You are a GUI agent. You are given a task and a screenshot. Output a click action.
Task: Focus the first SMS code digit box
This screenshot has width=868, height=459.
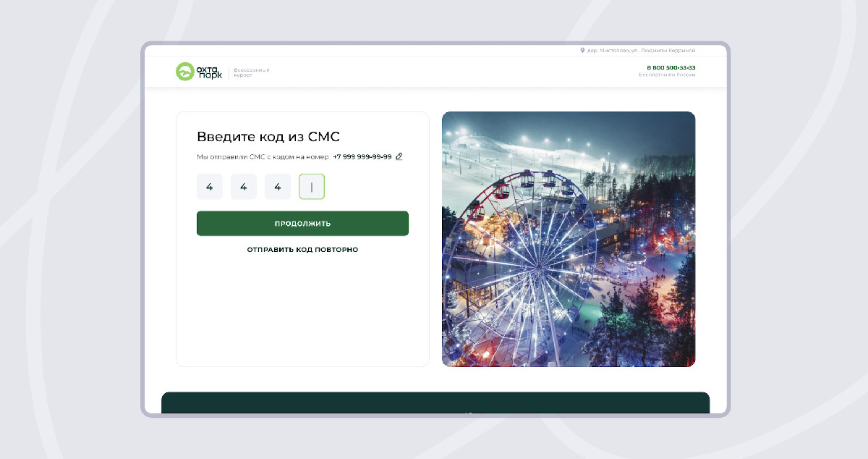210,187
